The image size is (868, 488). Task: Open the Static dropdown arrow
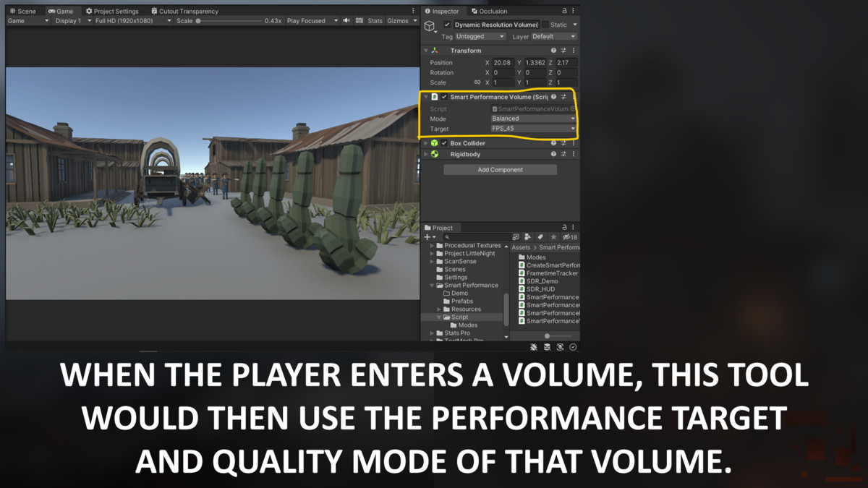click(574, 25)
